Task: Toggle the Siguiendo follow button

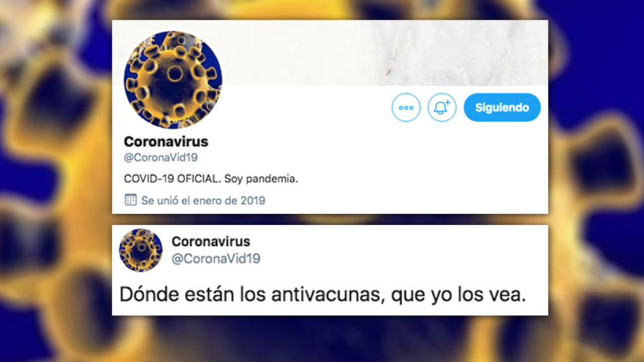Action: click(502, 107)
